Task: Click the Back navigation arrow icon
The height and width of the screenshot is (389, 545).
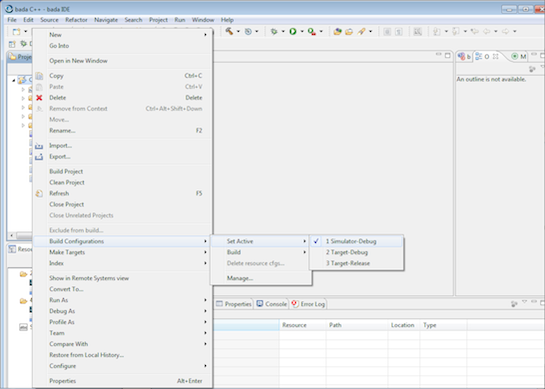Action: tap(487, 32)
